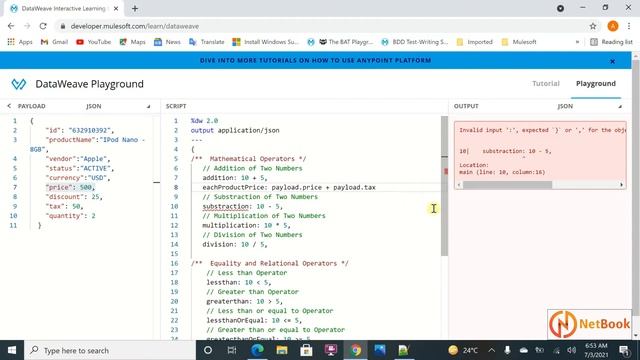Open the Chrome profile avatar

[x=613, y=26]
